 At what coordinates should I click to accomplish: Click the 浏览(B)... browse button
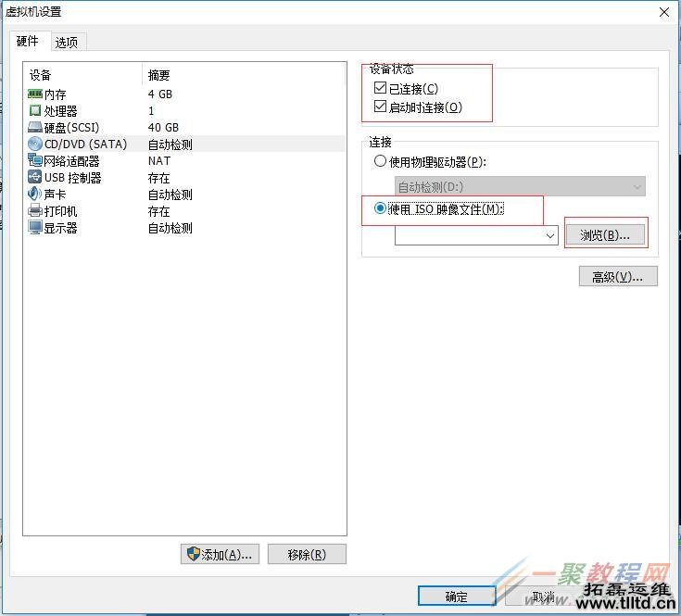(x=604, y=235)
